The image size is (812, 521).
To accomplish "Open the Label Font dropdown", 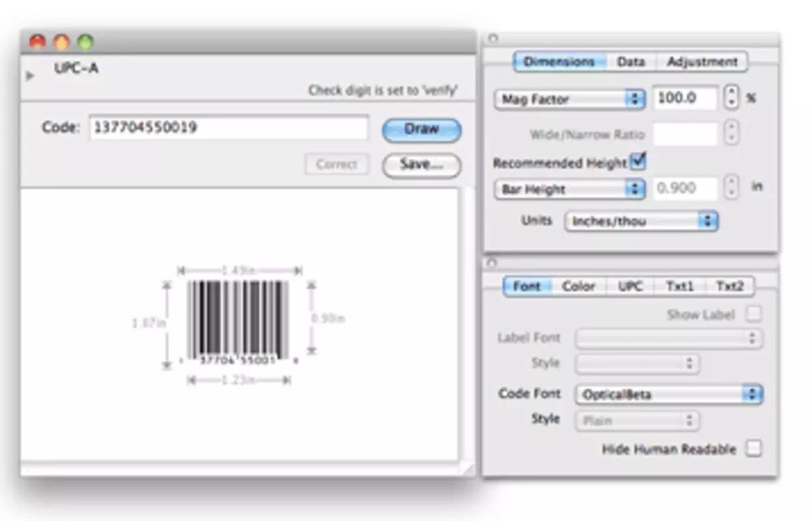I will point(669,339).
